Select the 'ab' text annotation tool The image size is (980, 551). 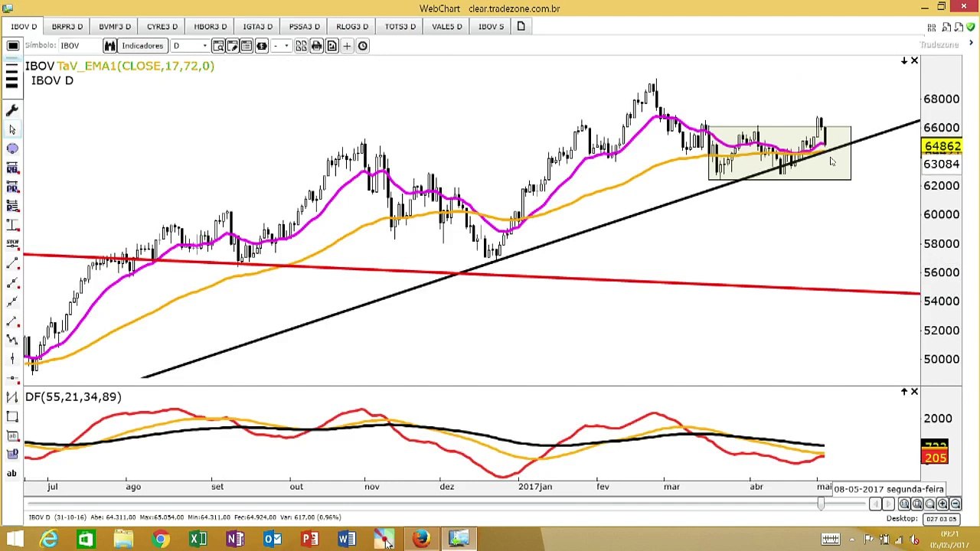(x=12, y=473)
